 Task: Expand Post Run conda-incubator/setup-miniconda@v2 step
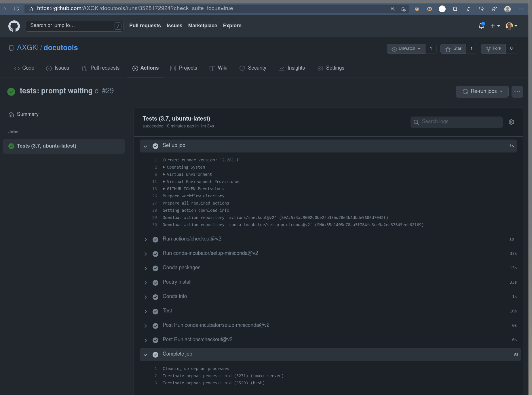coord(145,326)
